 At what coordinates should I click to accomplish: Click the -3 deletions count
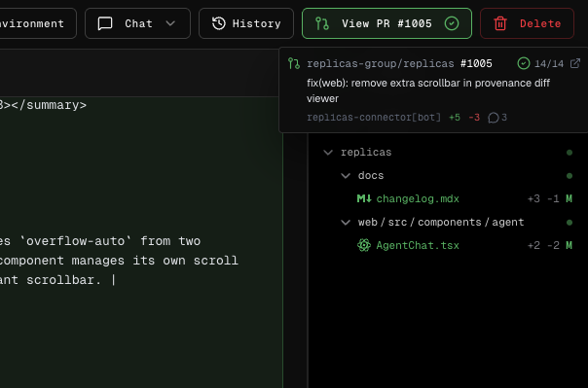(474, 118)
